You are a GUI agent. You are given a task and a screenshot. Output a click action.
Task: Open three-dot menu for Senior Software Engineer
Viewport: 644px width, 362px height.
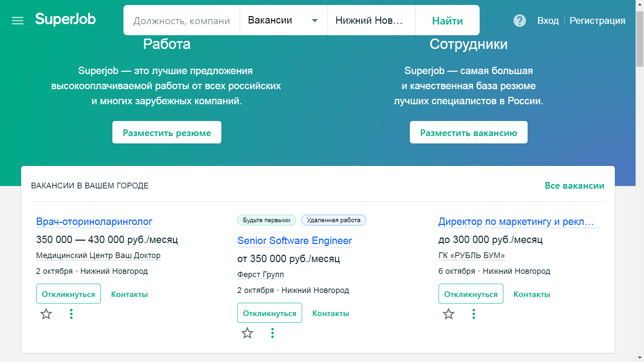pyautogui.click(x=272, y=333)
